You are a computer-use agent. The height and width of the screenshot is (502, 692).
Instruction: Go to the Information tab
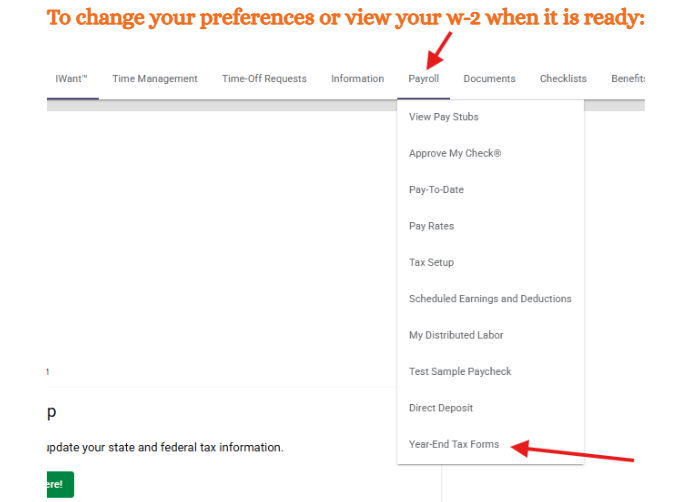click(x=357, y=79)
